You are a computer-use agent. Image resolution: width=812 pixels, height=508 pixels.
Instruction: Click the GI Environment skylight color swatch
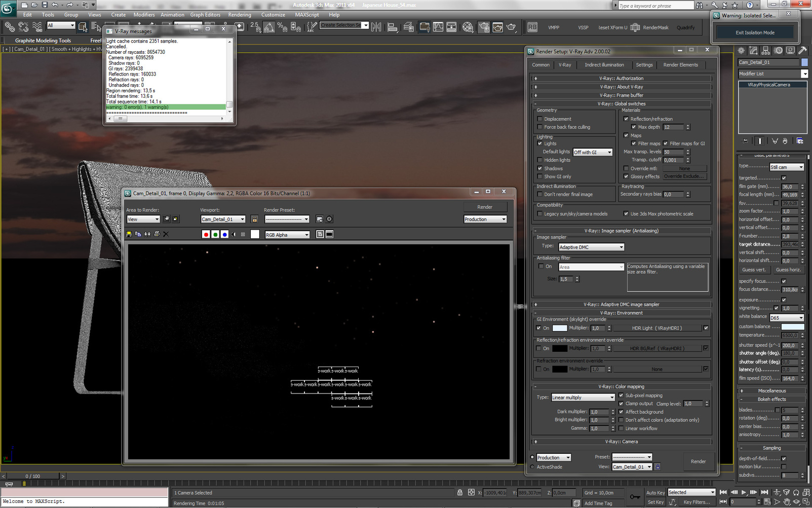point(560,328)
